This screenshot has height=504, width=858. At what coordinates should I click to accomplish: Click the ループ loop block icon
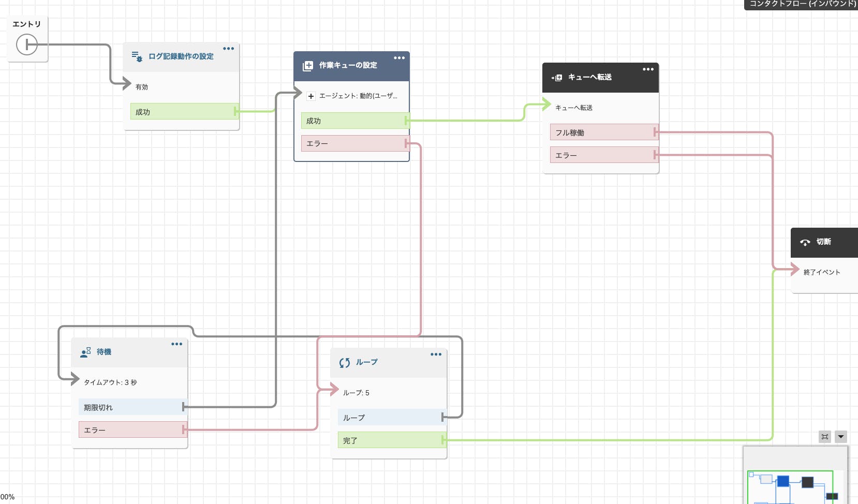tap(345, 363)
